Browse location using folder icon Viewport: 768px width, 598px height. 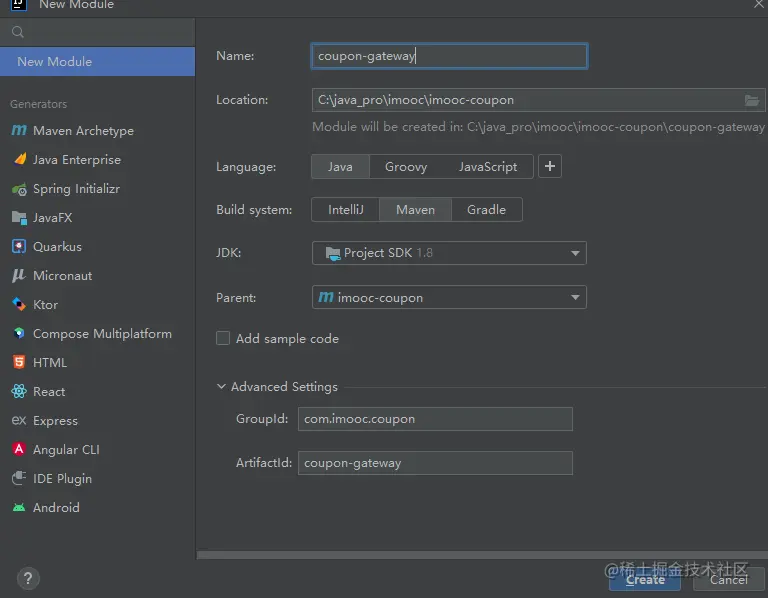pyautogui.click(x=752, y=100)
